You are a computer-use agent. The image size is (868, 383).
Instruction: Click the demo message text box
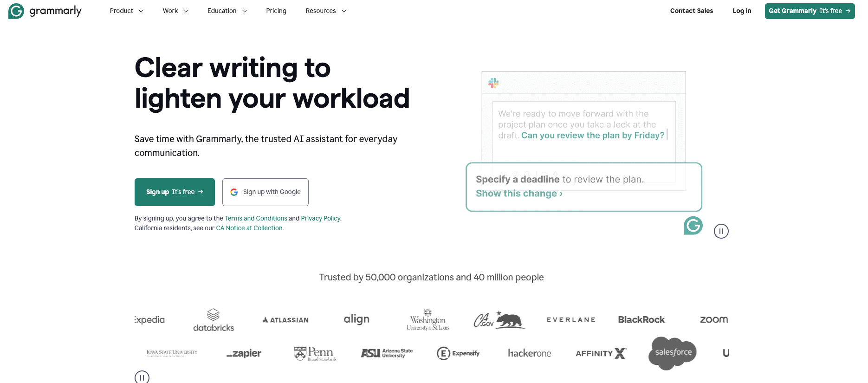pyautogui.click(x=584, y=142)
